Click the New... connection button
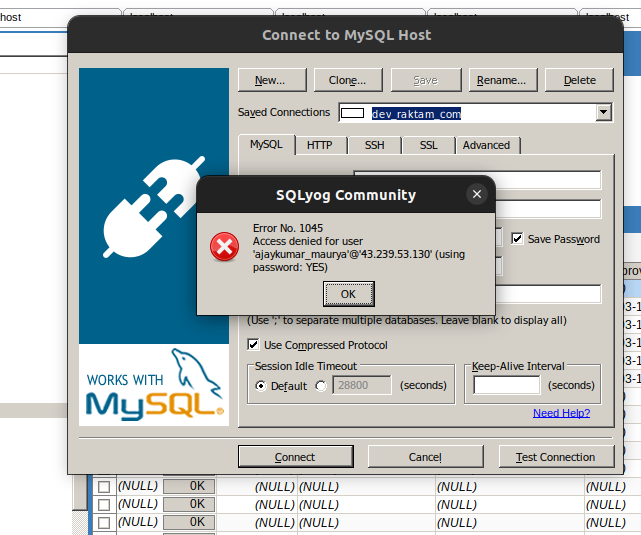This screenshot has height=535, width=641. (270, 80)
